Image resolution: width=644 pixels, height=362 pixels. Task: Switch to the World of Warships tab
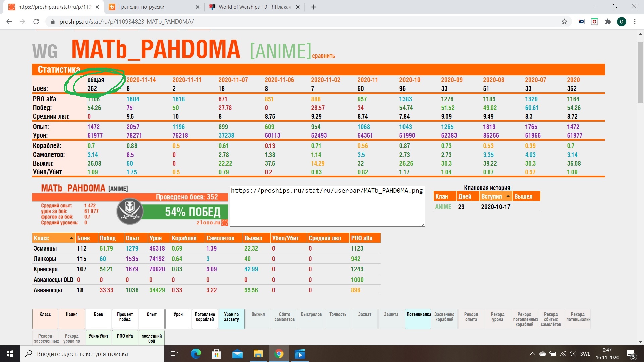click(255, 7)
